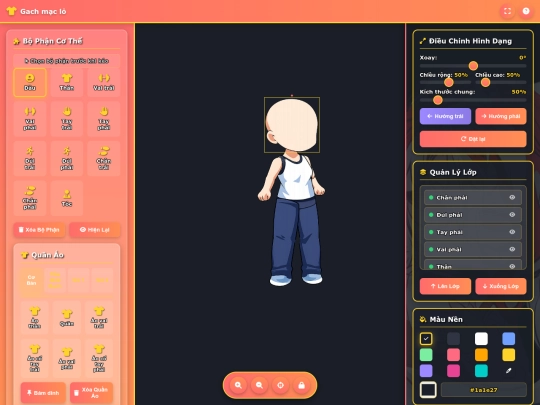Click the Chiều rộng width slider handle

tap(448, 82)
